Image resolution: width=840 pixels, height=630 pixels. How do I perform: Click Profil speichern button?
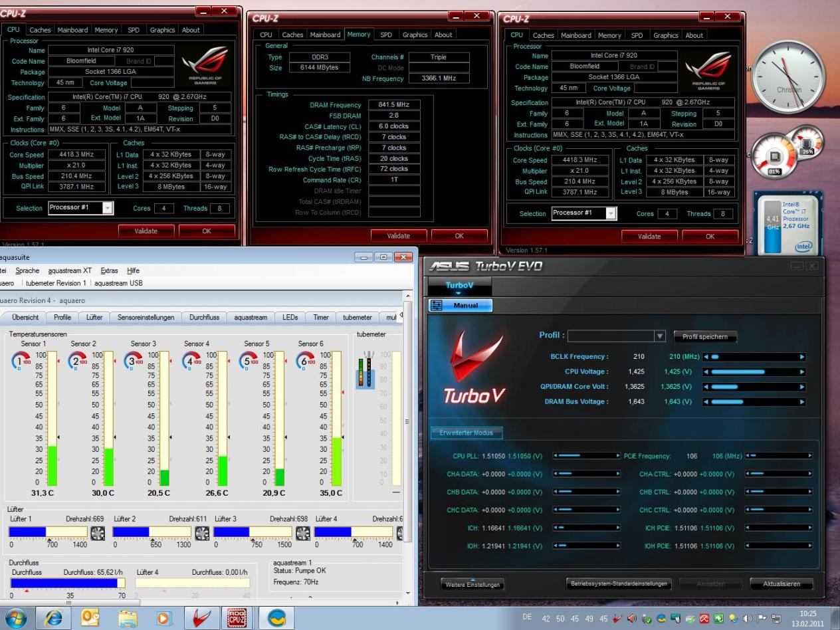(705, 337)
